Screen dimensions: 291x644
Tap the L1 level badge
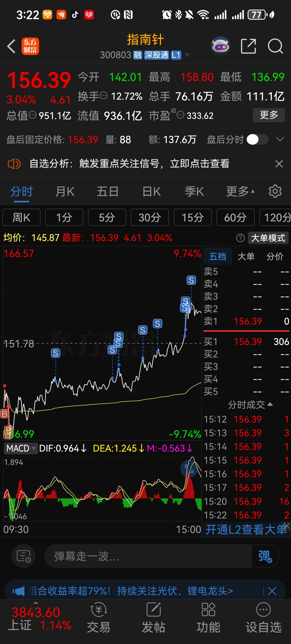[x=176, y=55]
